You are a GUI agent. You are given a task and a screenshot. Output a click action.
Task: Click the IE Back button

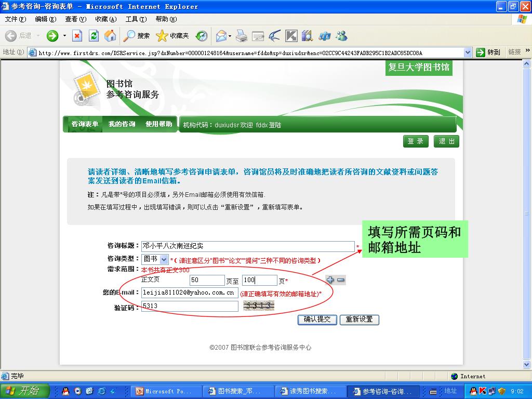[x=18, y=36]
